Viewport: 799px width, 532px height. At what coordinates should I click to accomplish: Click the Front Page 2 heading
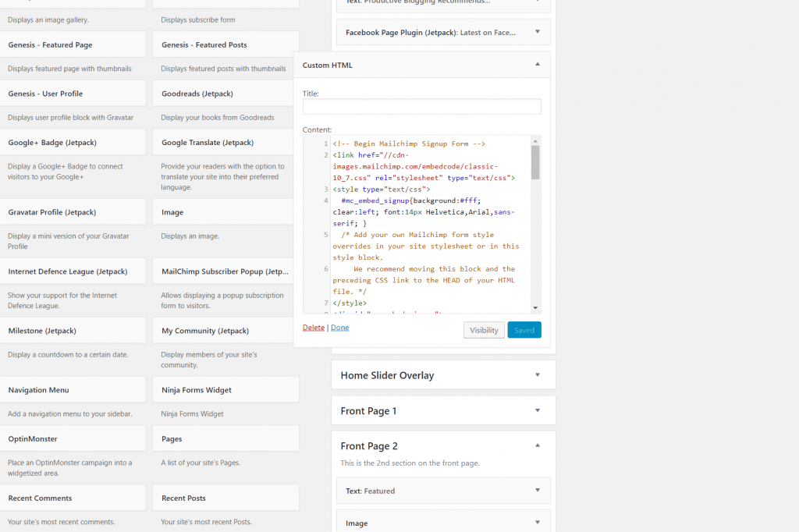369,446
